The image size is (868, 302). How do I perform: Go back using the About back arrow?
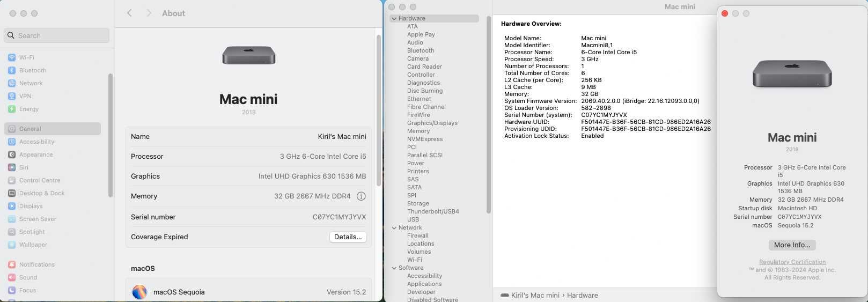[129, 13]
